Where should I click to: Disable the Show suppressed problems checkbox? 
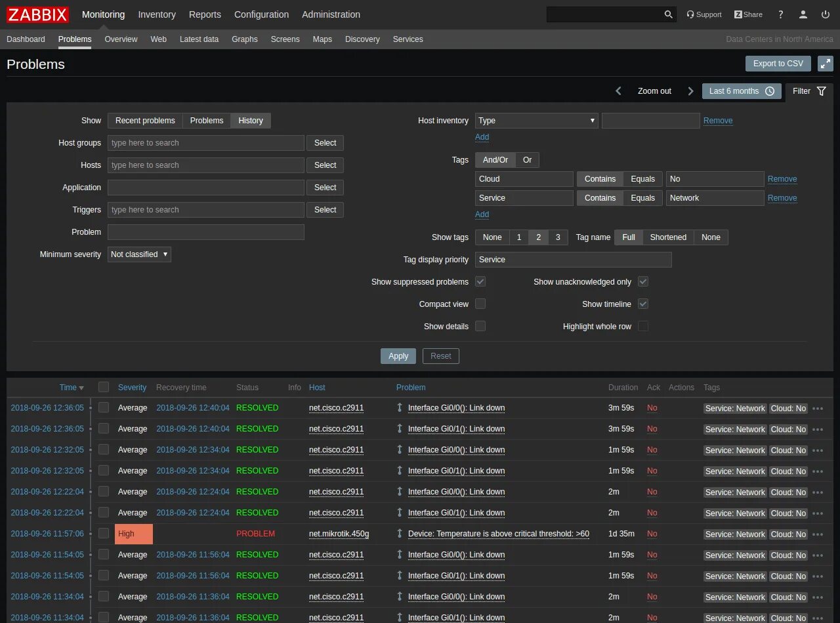point(480,282)
